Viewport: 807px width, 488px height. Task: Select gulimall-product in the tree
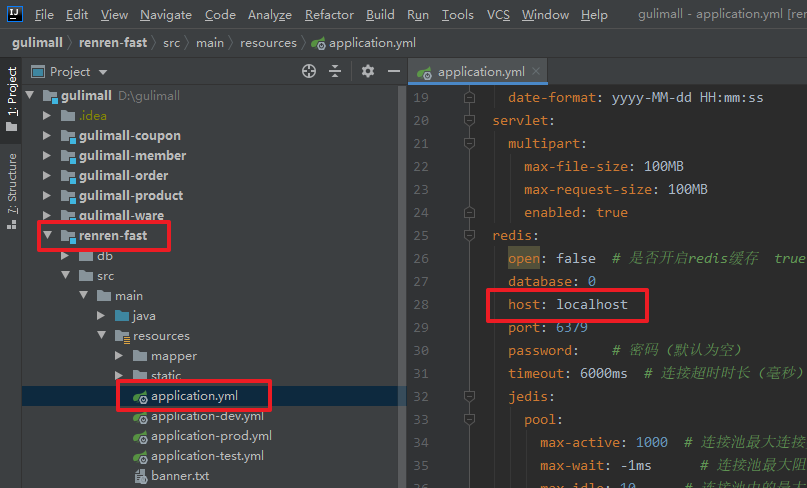click(131, 196)
